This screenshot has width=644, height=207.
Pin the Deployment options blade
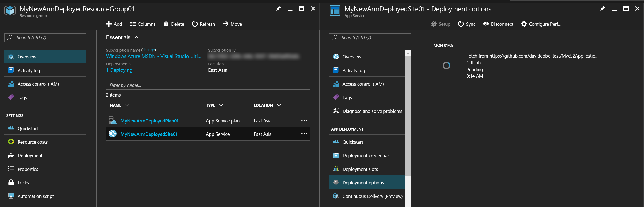pyautogui.click(x=603, y=9)
